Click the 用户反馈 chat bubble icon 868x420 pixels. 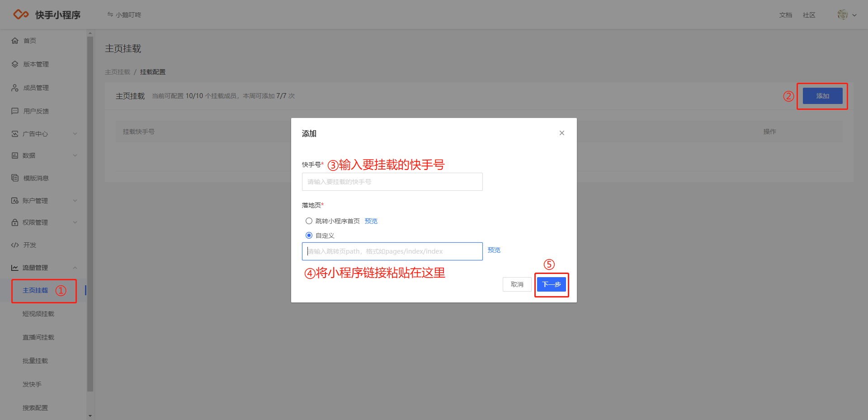coord(15,111)
